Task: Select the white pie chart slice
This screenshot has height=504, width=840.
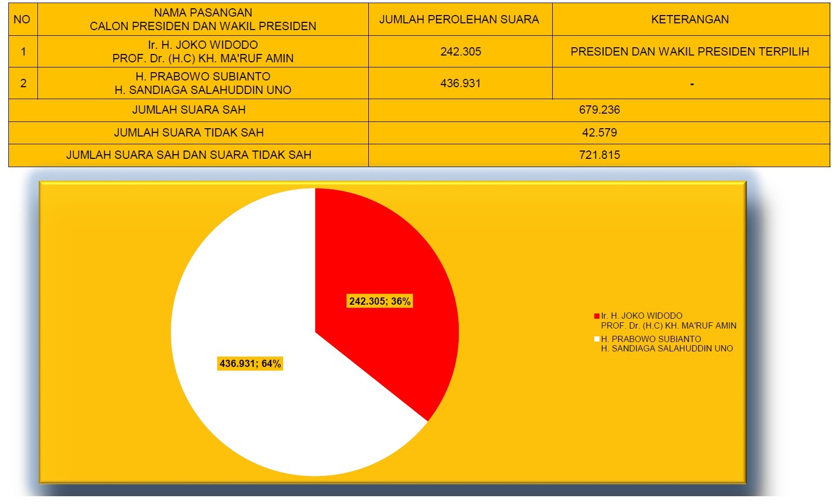Action: (x=260, y=405)
